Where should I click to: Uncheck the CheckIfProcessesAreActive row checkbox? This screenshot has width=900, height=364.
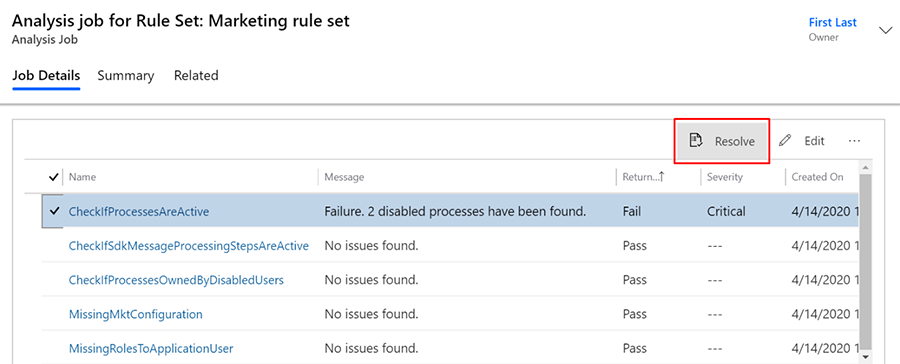tap(55, 211)
